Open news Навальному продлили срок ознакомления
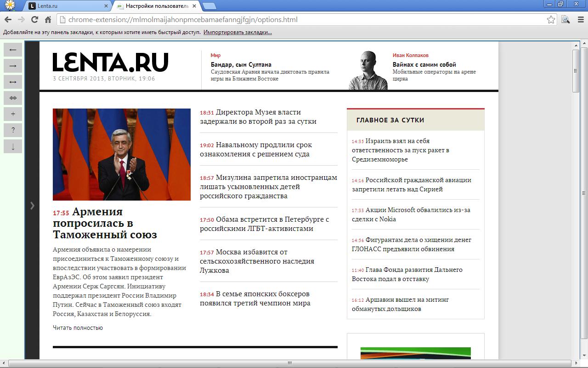Viewport: 588px width, 368px height. (x=256, y=149)
